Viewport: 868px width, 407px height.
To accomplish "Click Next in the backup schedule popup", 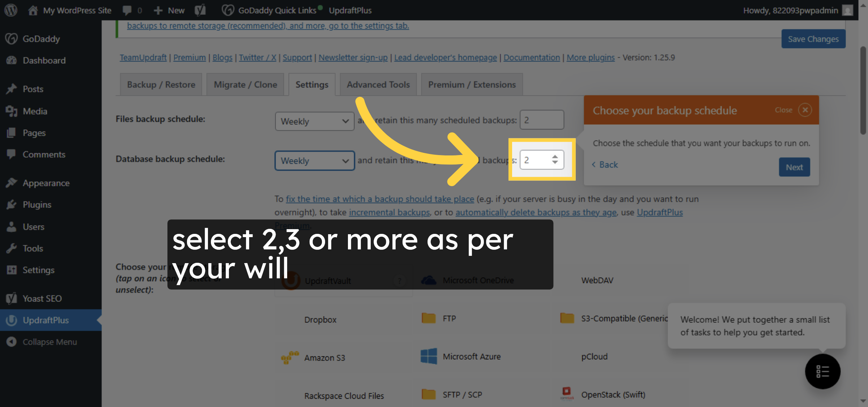I will click(x=794, y=167).
